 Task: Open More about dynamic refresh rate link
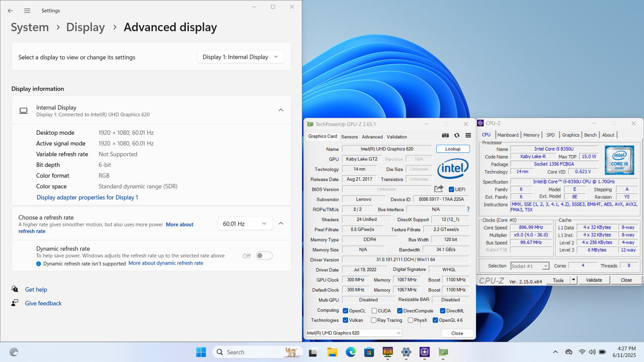[x=166, y=263]
